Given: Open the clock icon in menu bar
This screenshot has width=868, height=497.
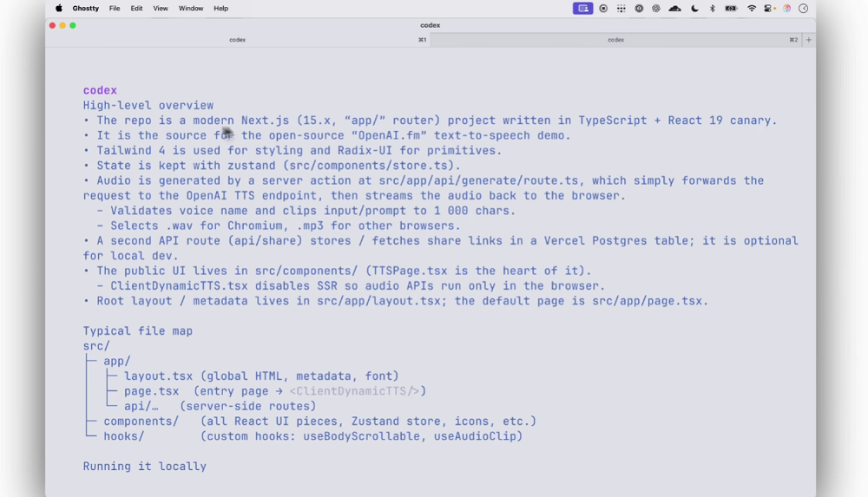Looking at the screenshot, I should 803,9.
